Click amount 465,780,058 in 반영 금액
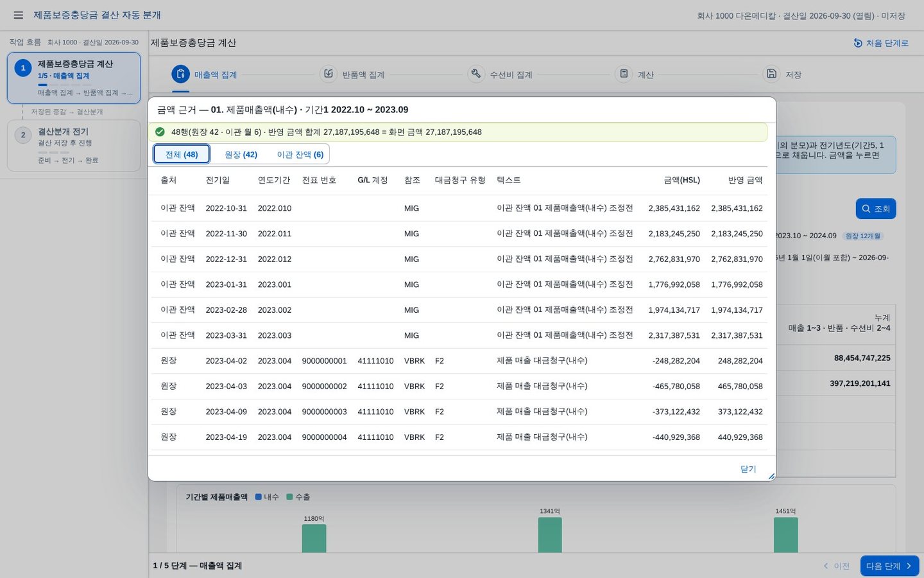This screenshot has height=578, width=924. 740,386
